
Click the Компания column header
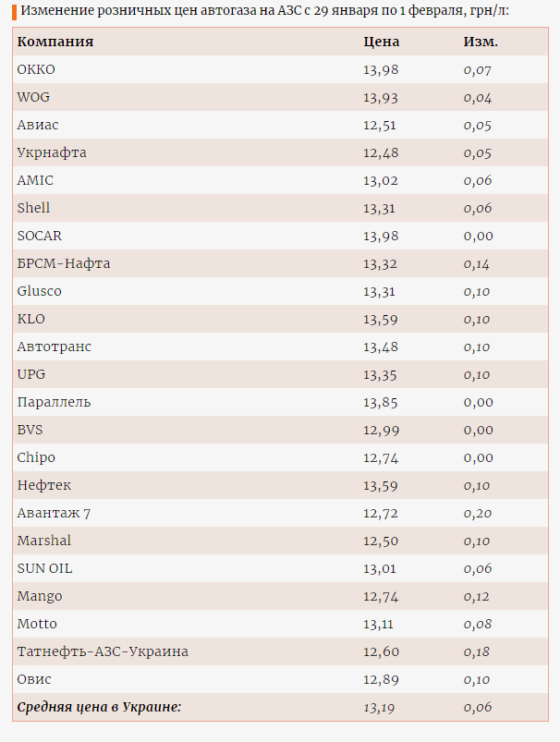pos(55,42)
